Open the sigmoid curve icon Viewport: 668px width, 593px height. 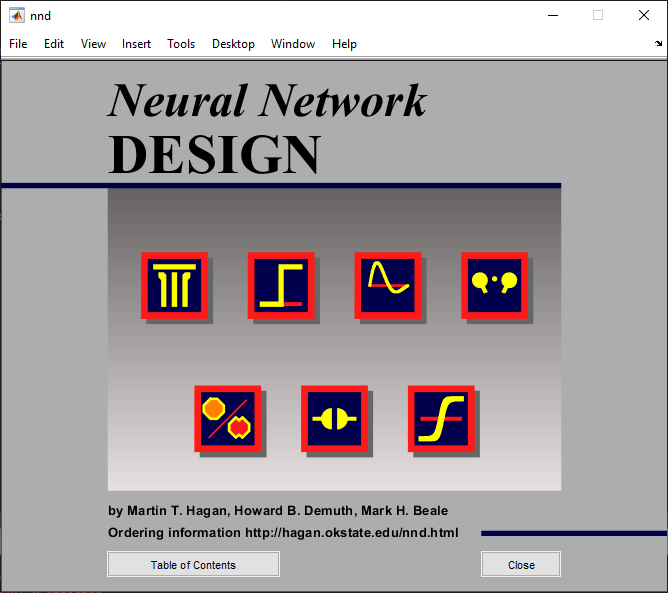[441, 419]
